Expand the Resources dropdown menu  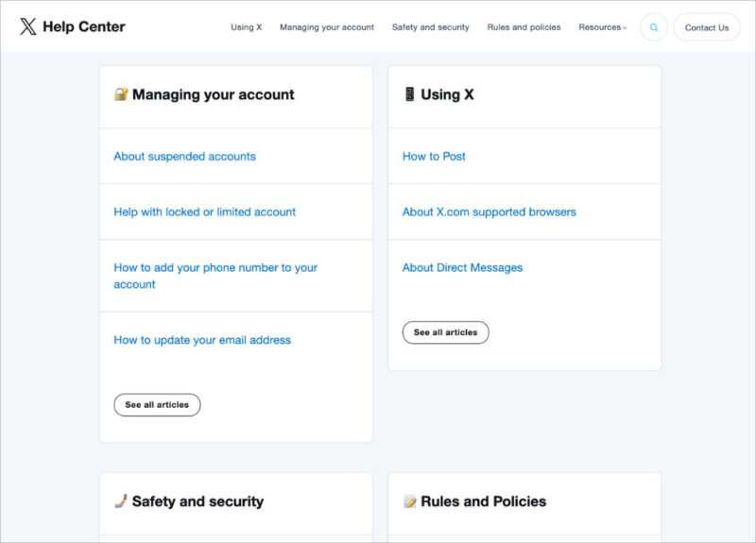click(x=602, y=27)
